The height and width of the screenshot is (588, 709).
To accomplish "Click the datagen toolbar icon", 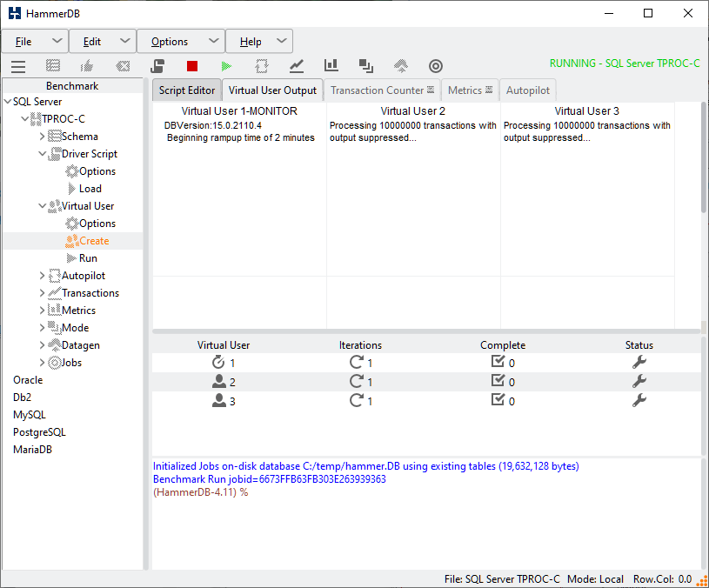I will coord(401,66).
